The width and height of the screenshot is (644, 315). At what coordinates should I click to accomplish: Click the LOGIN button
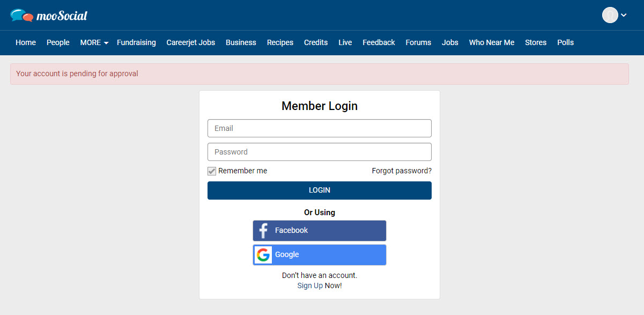tap(320, 191)
